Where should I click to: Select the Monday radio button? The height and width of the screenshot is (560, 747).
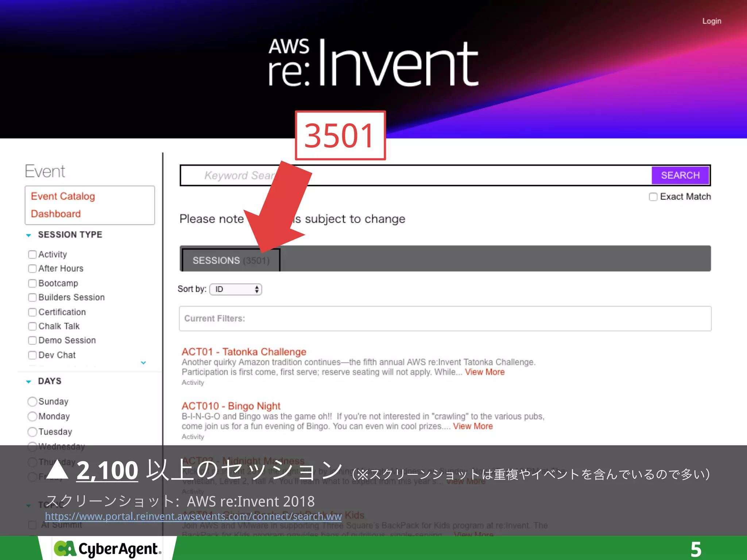32,416
